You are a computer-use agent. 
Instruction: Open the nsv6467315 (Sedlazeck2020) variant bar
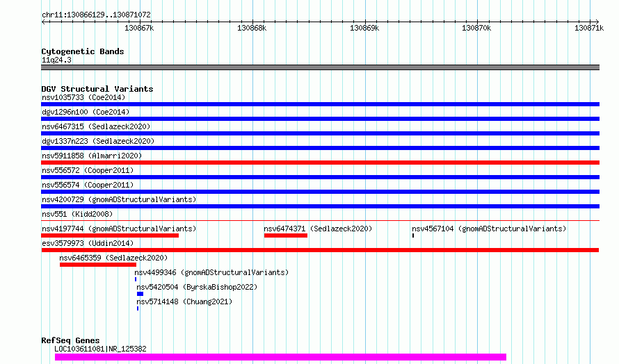point(320,133)
